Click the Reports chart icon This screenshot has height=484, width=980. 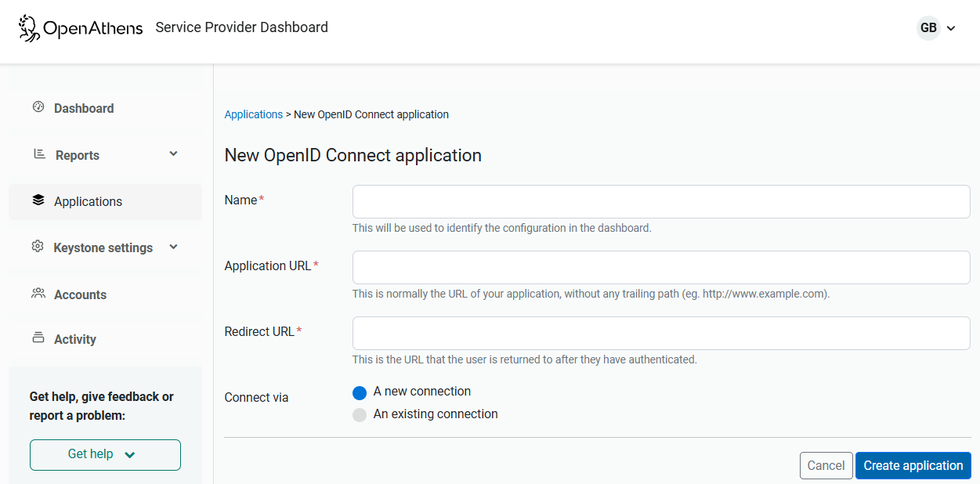37,154
